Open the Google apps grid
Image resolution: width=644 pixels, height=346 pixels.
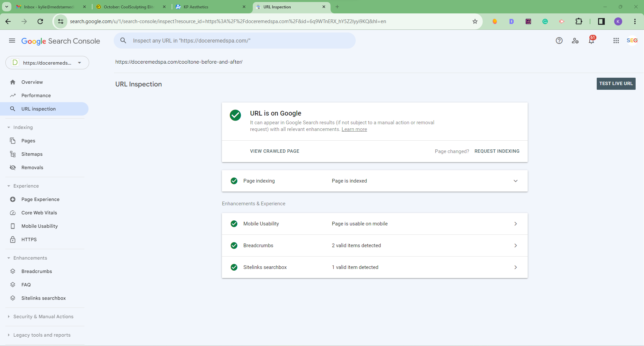pos(616,41)
